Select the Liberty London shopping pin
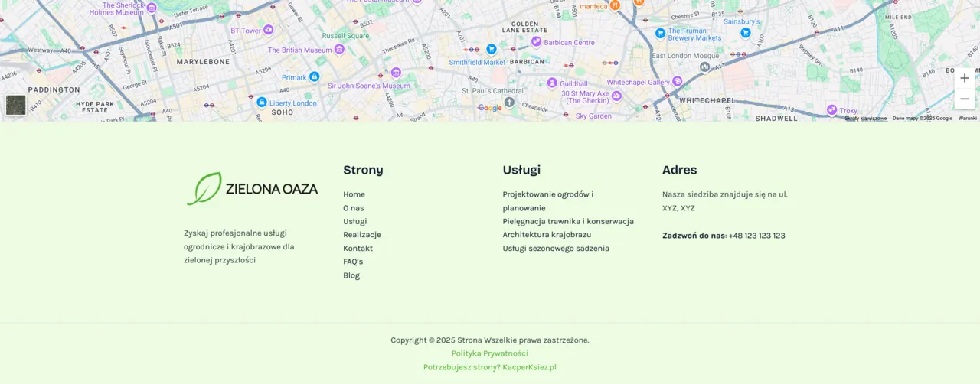Viewport: 980px width, 384px height. [262, 102]
